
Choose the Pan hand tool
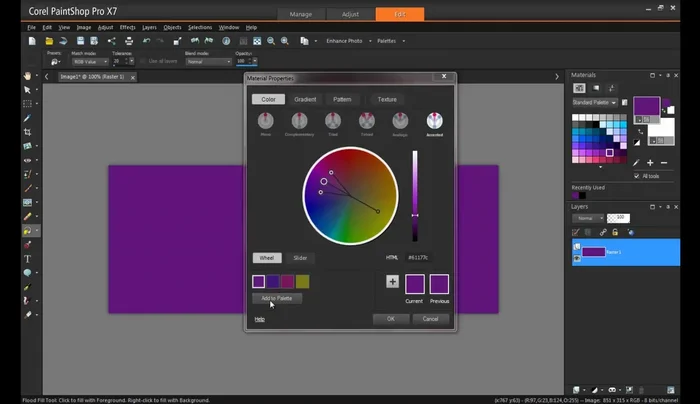click(27, 76)
